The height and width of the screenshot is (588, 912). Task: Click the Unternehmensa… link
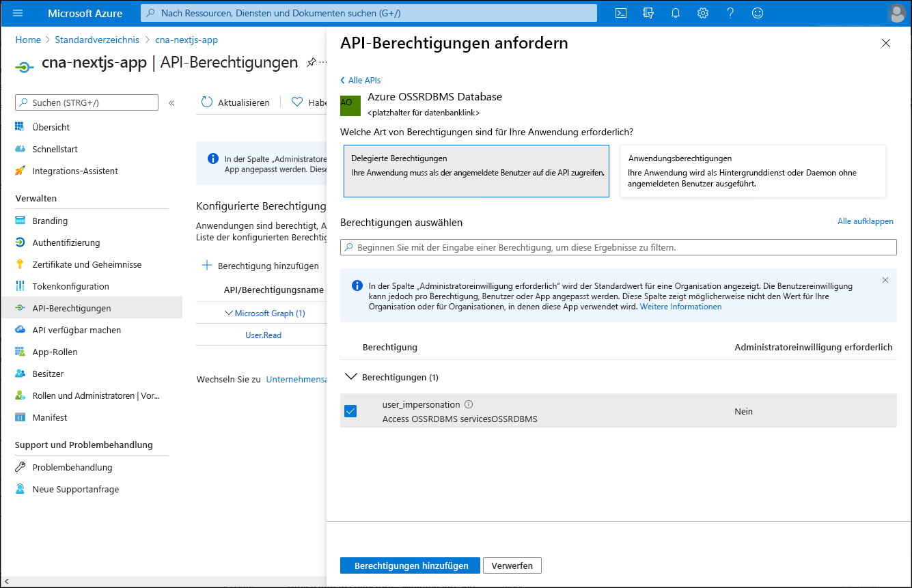pos(296,379)
